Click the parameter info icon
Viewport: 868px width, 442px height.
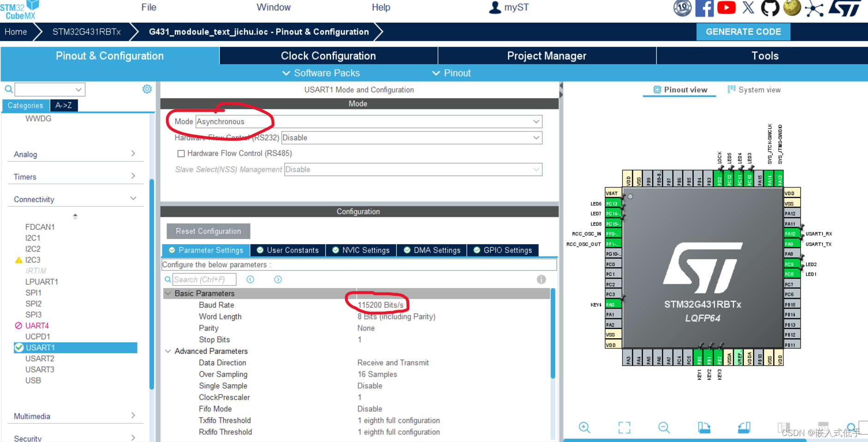(541, 280)
